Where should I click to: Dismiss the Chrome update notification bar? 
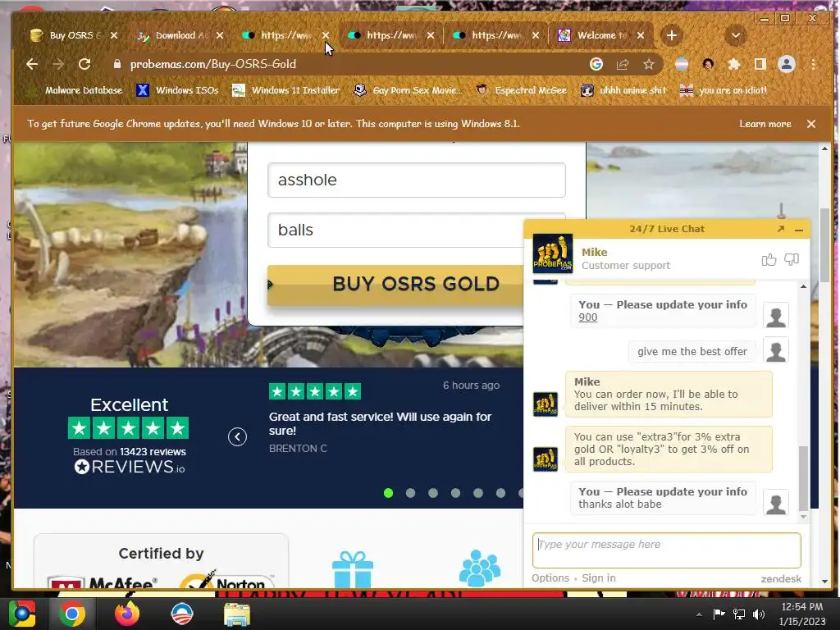(811, 124)
